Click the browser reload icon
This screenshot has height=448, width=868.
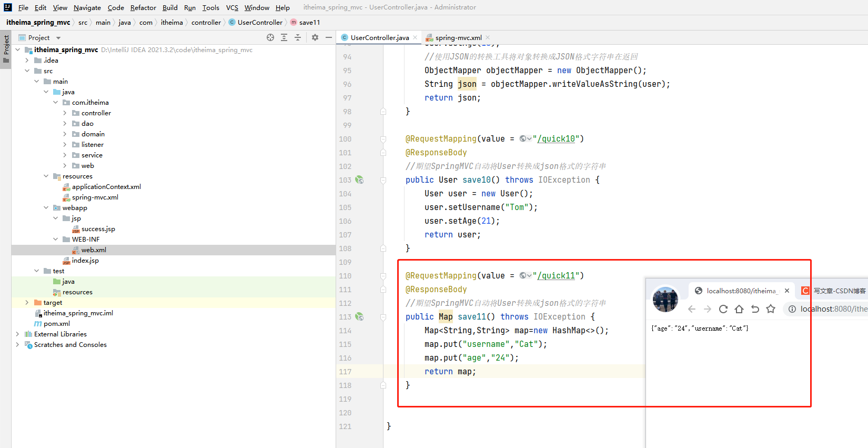[723, 309]
